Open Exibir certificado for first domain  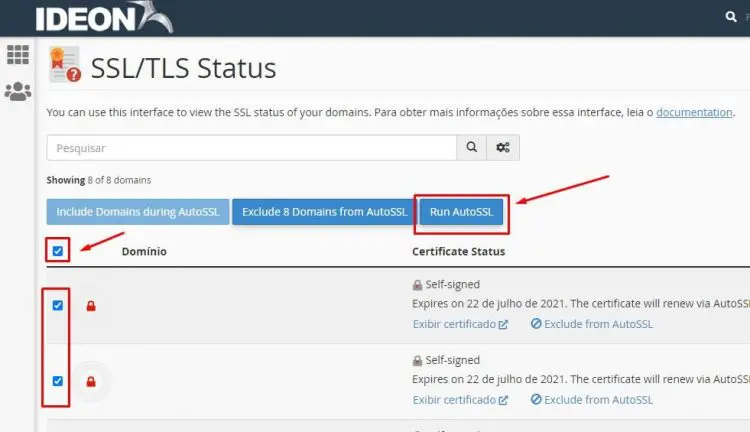[x=460, y=324]
